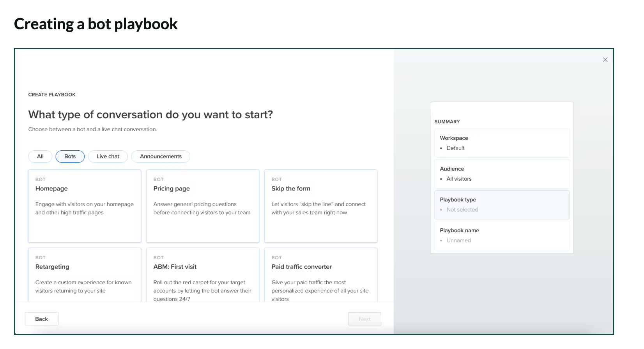644x349 pixels.
Task: Click the Default workspace value
Action: tap(455, 148)
